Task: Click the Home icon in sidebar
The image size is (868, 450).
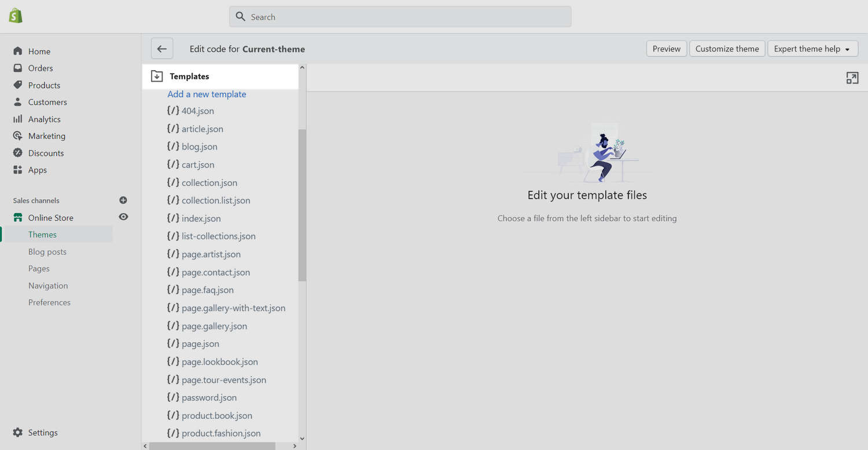Action: tap(18, 51)
